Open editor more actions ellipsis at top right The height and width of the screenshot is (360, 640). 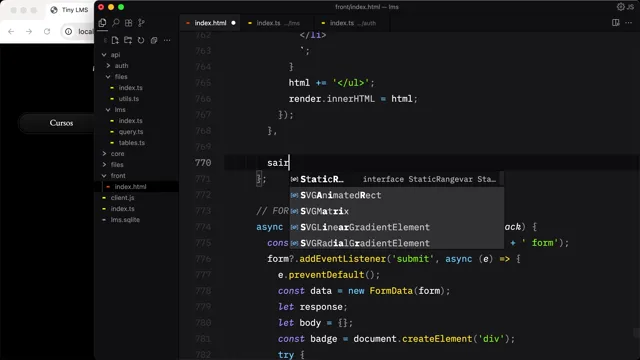[629, 22]
